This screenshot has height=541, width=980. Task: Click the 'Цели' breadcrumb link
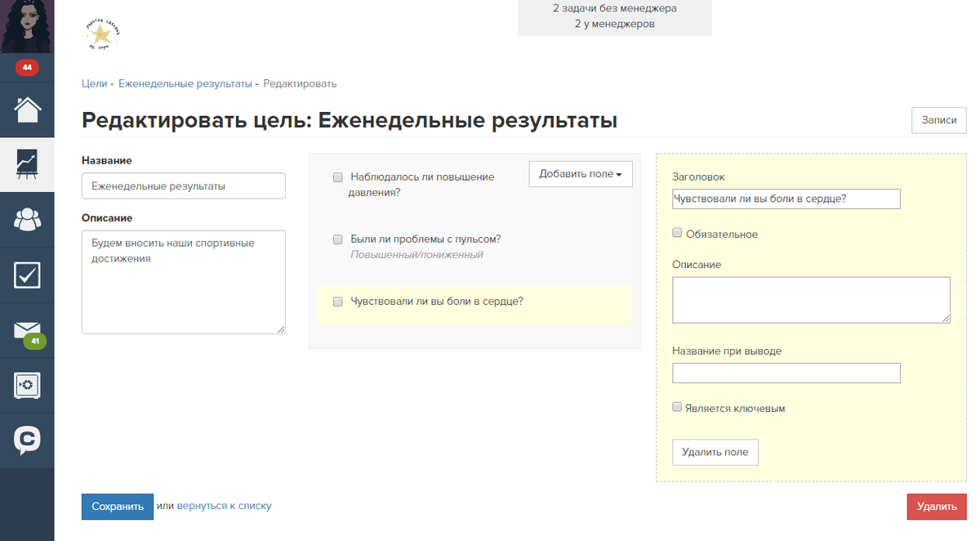tap(94, 83)
